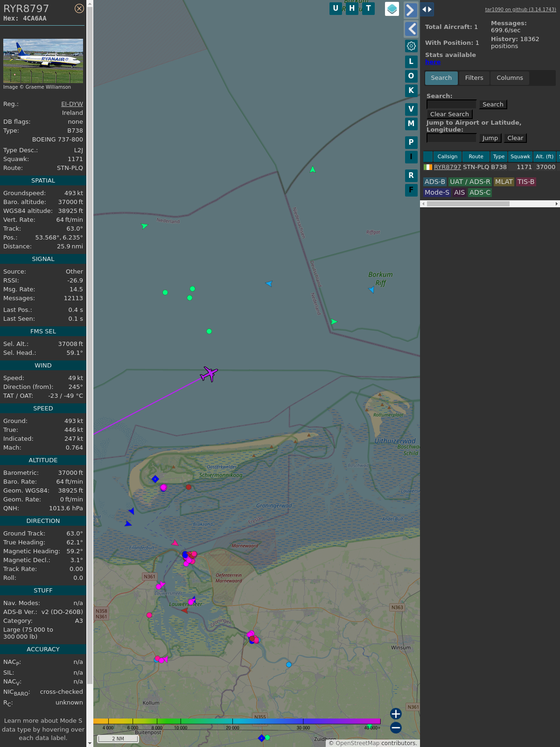Click the TIS-B source legend label
This screenshot has width=560, height=747.
point(526,182)
